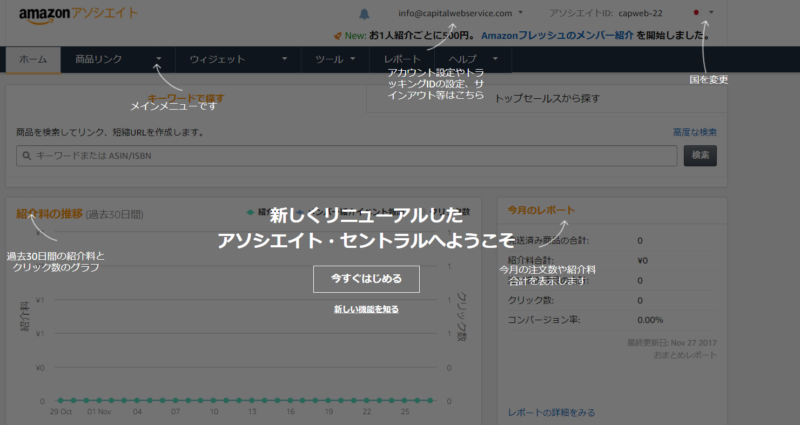
Task: Switch to the トップセールスから探す tab
Action: pyautogui.click(x=547, y=98)
